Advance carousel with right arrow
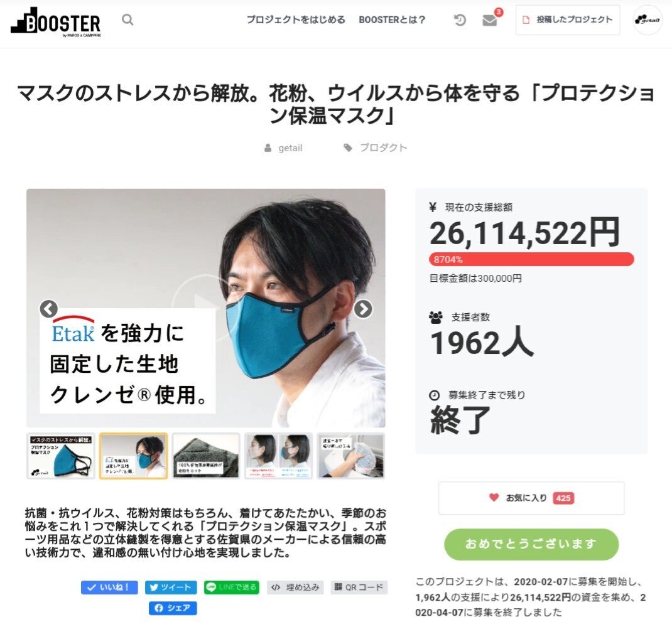The image size is (672, 622). [x=363, y=308]
